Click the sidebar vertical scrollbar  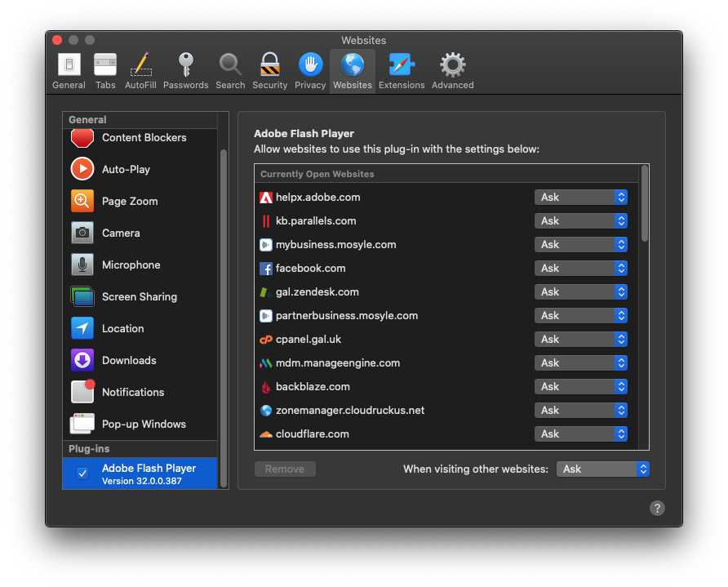(x=224, y=318)
